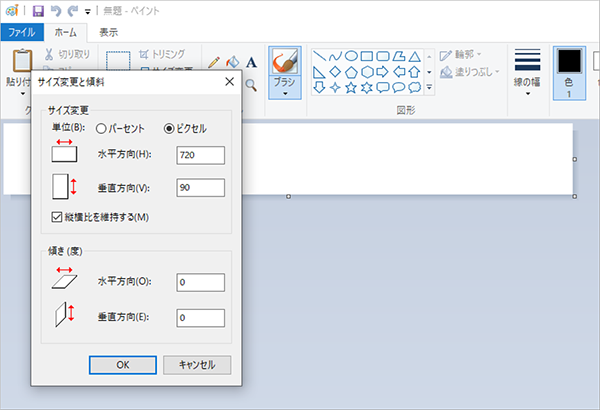Screen dimensions: 600x410
Task: Select the Pencil tool
Action: coord(213,62)
